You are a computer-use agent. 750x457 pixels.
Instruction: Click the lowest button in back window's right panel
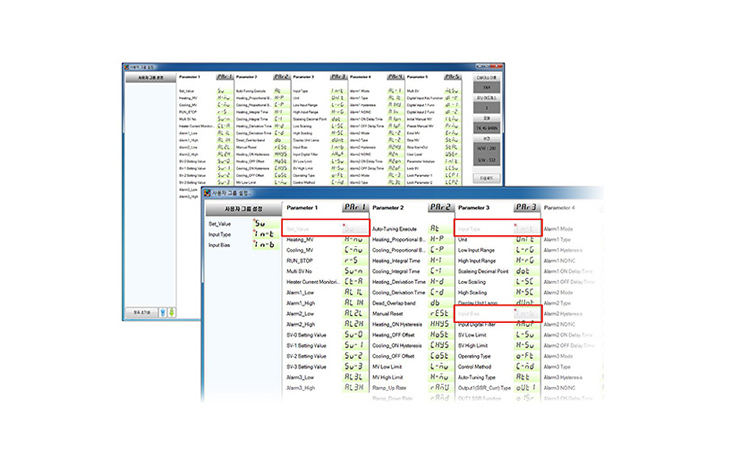click(486, 178)
